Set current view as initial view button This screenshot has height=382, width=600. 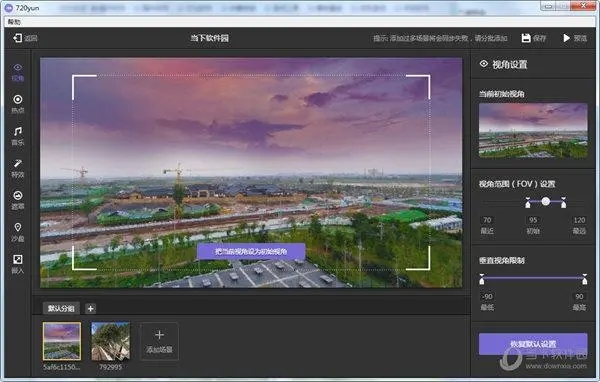(x=251, y=251)
